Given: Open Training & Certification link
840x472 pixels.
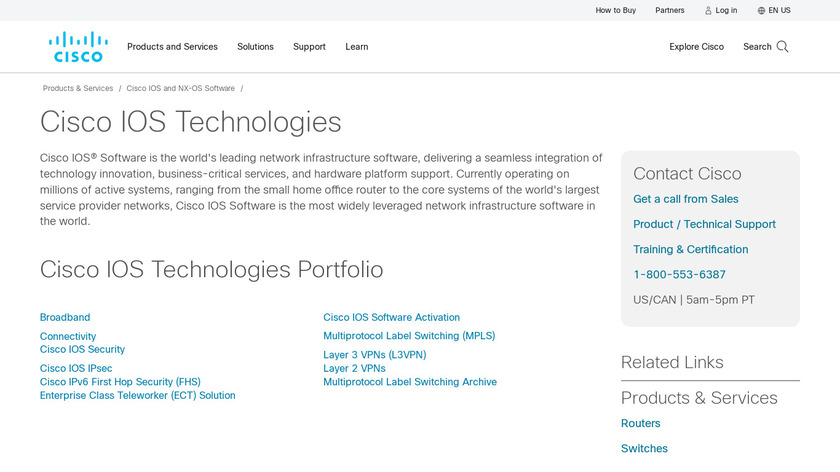Looking at the screenshot, I should point(691,249).
